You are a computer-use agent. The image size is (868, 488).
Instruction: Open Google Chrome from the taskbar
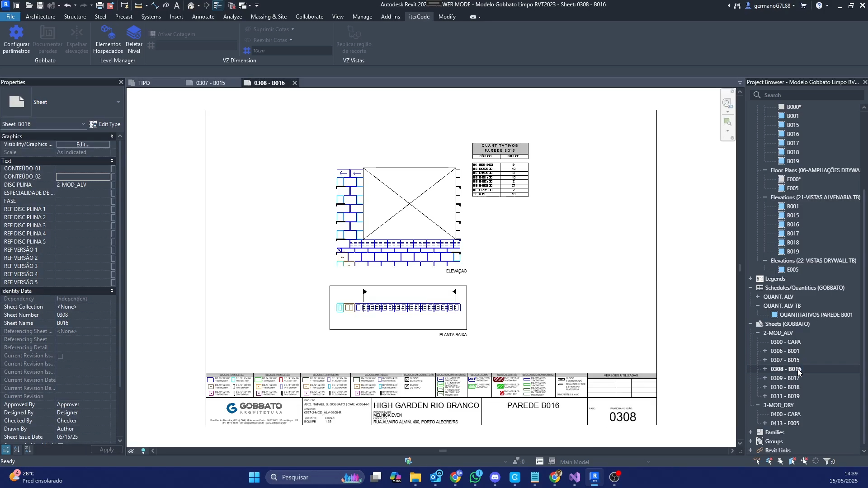coord(456,477)
